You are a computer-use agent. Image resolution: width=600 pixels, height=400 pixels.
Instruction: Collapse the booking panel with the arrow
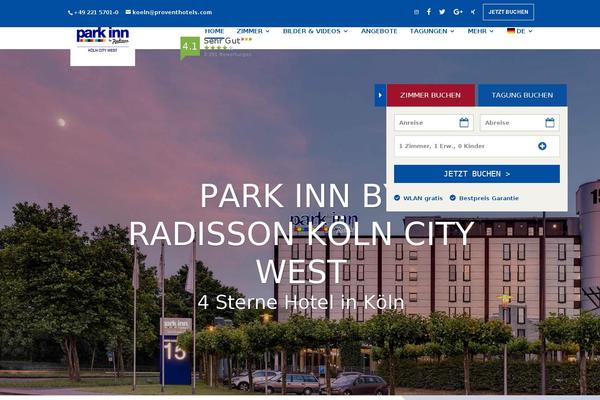click(x=380, y=95)
